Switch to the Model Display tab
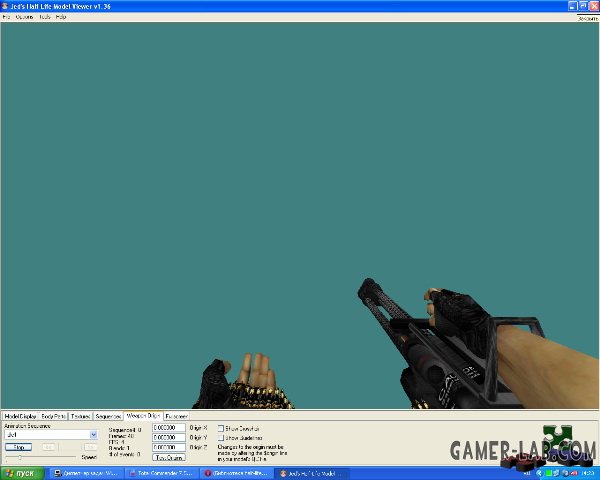This screenshot has height=480, width=600. [20, 416]
